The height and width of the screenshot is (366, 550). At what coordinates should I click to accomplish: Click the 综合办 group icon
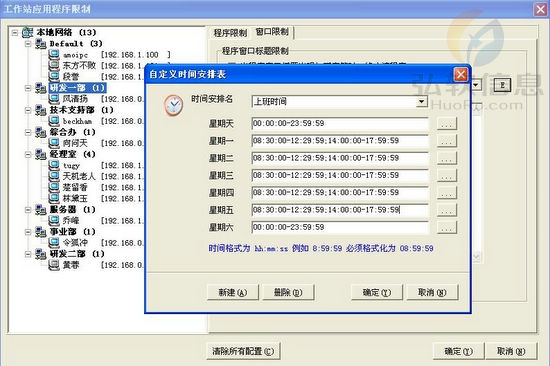[41, 132]
